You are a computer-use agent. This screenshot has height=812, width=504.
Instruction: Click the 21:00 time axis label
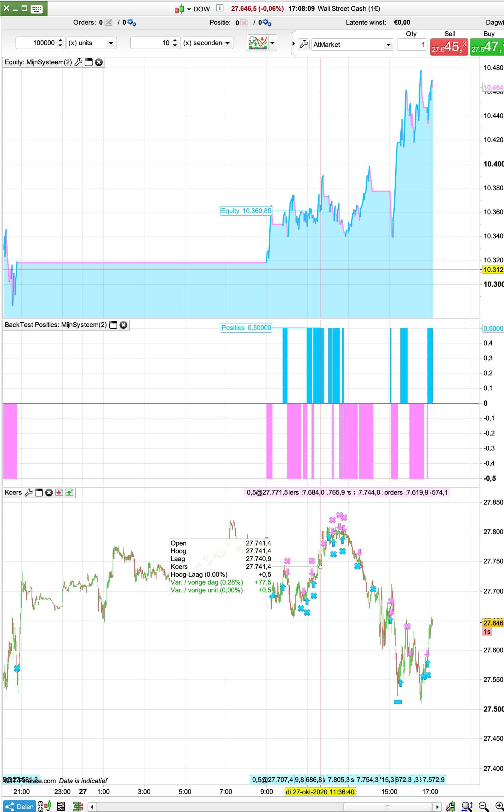point(21,792)
